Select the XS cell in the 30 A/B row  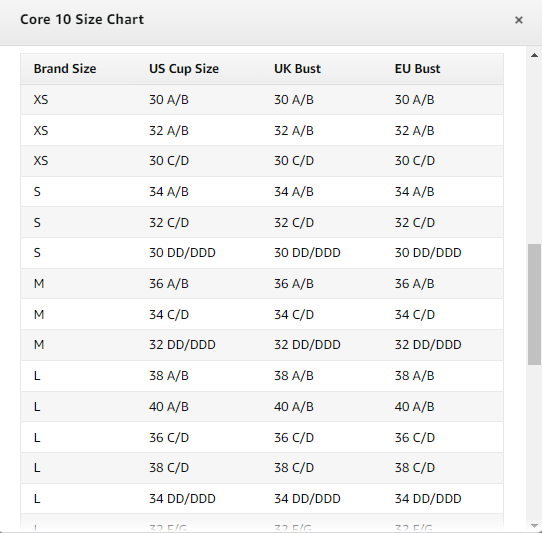click(x=41, y=100)
